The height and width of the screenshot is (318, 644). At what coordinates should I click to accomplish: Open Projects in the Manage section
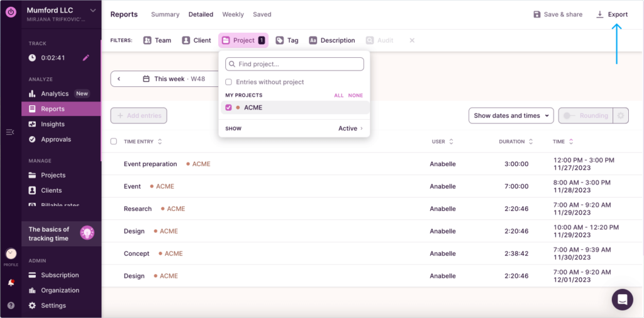click(x=53, y=175)
